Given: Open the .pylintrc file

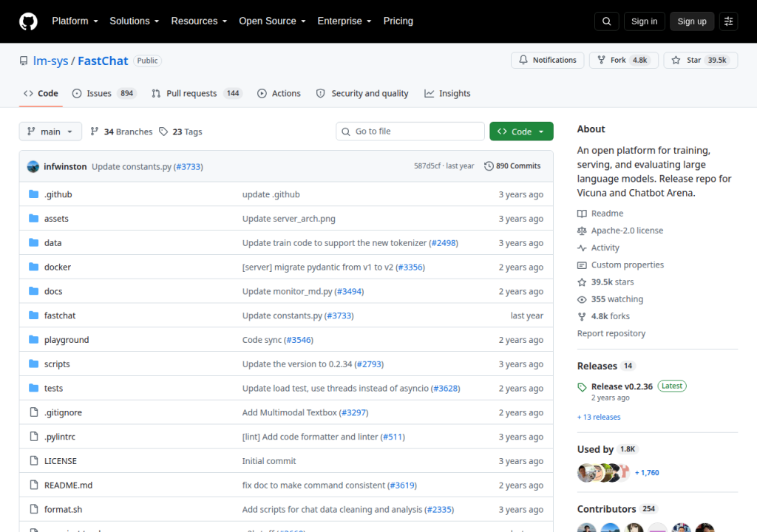Looking at the screenshot, I should pos(60,437).
